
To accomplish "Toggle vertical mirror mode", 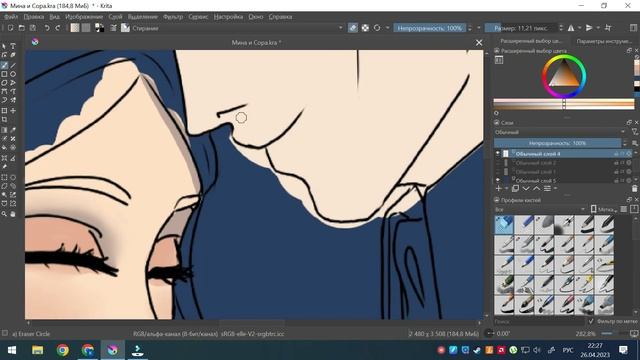I will point(589,28).
